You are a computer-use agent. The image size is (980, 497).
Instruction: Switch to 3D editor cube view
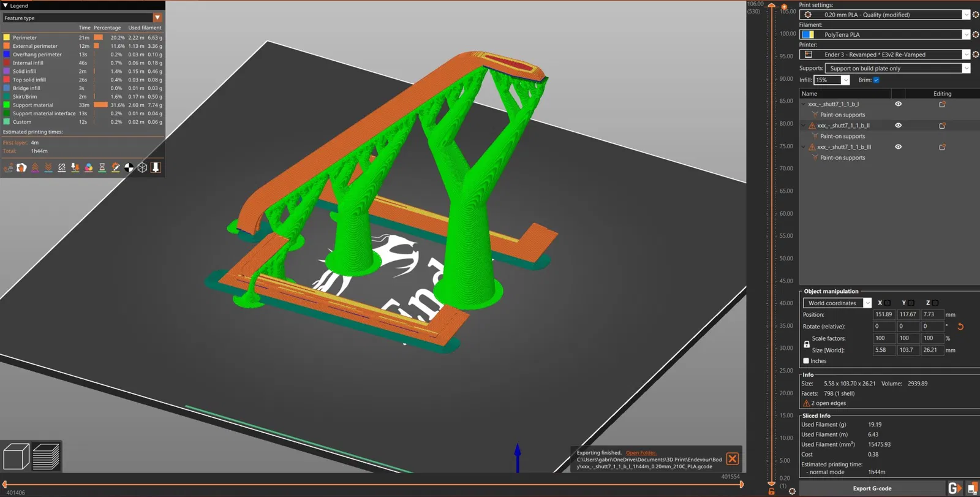(x=16, y=457)
